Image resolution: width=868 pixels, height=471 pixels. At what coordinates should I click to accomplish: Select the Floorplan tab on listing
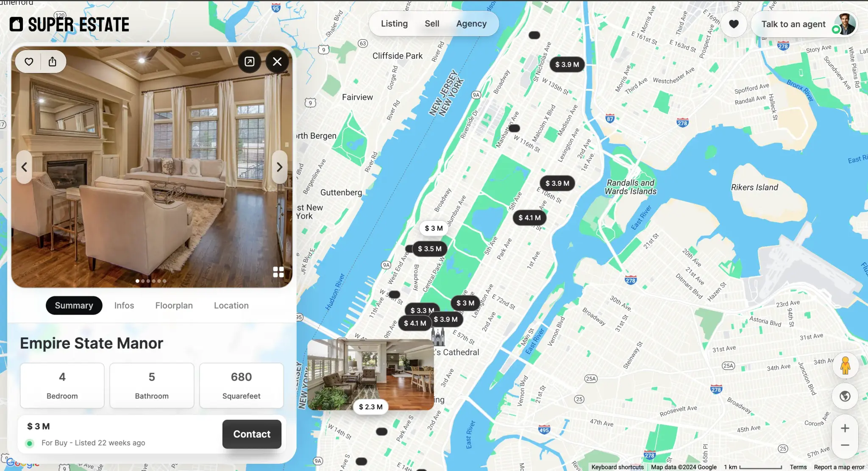point(174,305)
